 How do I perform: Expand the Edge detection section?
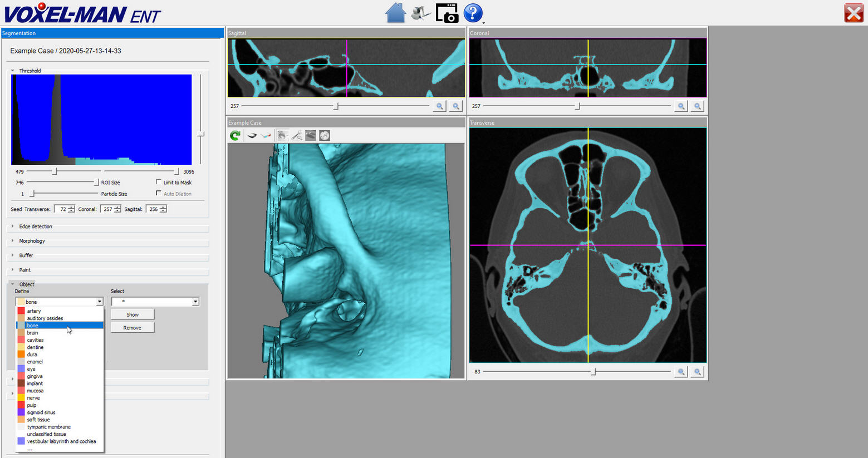tap(13, 226)
